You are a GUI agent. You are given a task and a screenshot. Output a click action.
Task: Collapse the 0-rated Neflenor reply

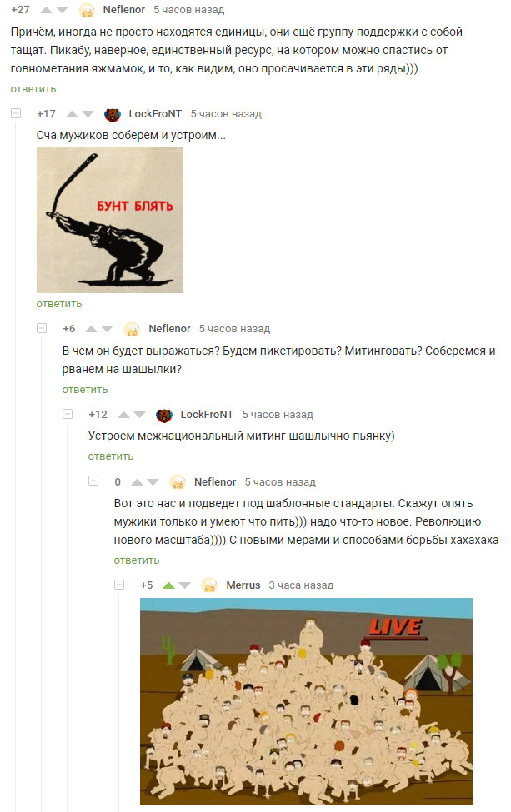pos(93,481)
